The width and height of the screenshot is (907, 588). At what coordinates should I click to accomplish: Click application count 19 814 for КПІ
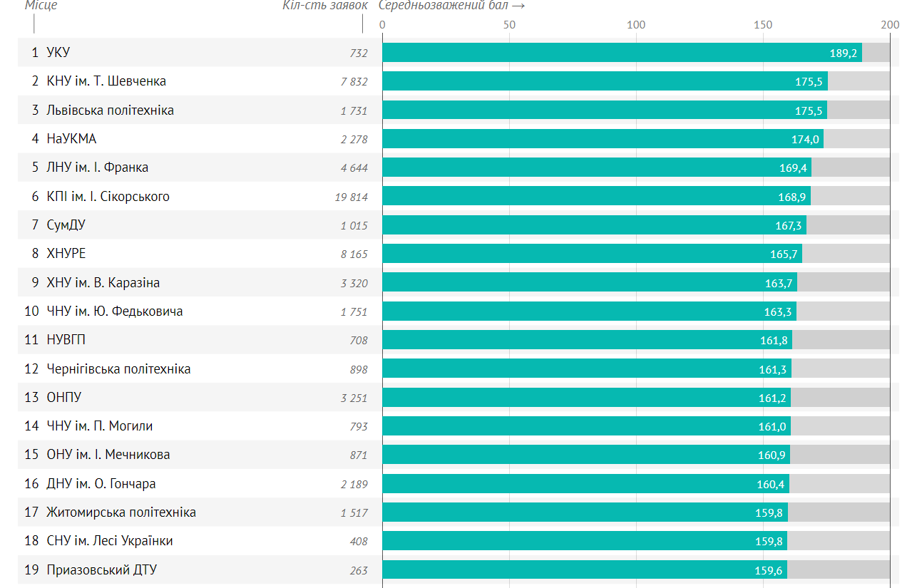tap(351, 197)
